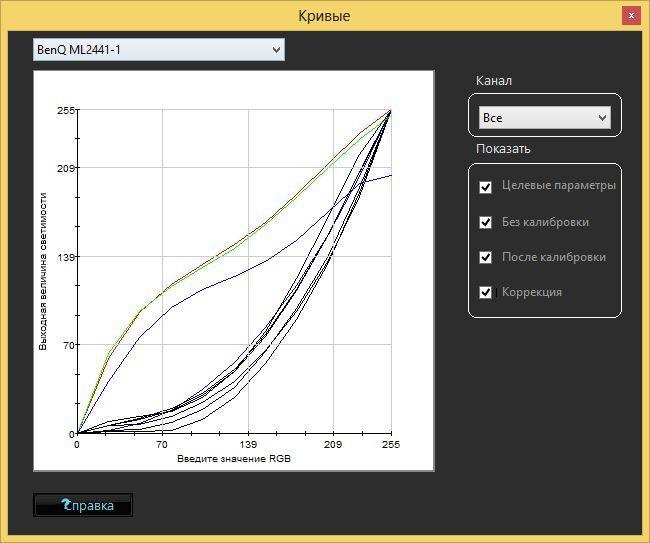Click the Канал label
The image size is (650, 543).
click(x=494, y=80)
